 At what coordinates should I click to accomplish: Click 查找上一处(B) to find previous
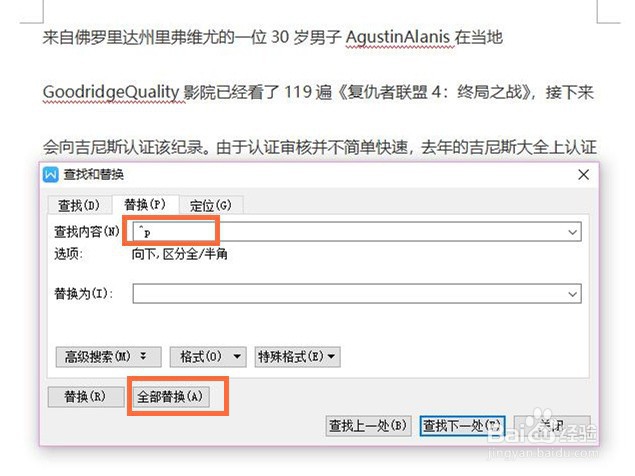369,426
